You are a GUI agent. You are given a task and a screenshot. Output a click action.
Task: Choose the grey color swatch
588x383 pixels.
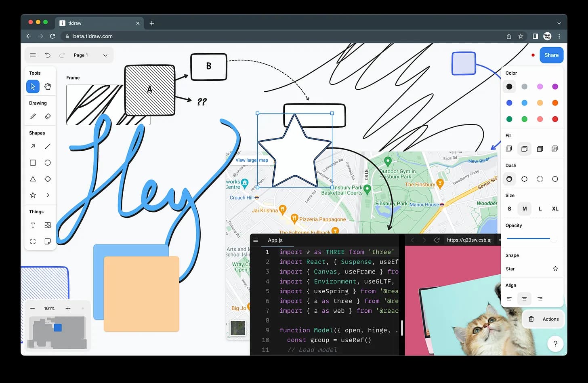click(x=524, y=86)
